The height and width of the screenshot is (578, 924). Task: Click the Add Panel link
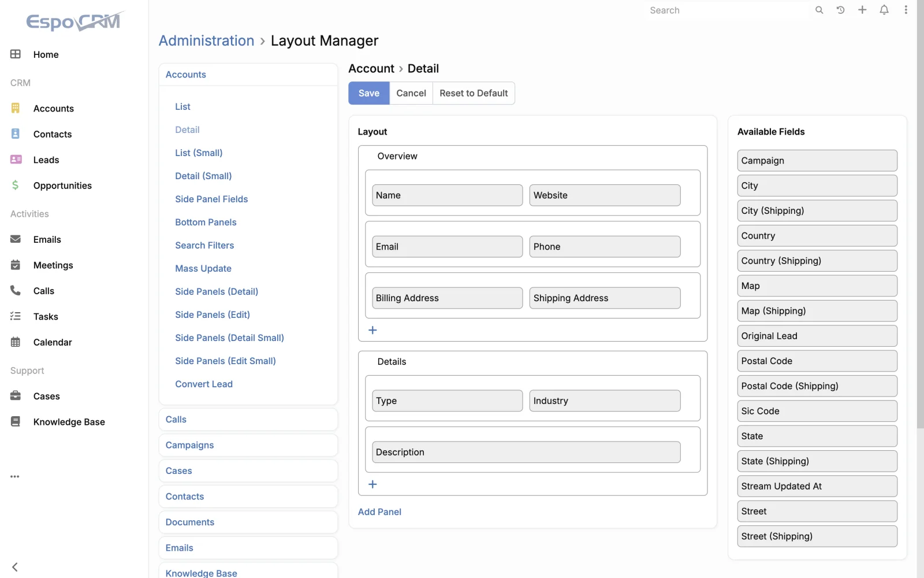(x=379, y=512)
